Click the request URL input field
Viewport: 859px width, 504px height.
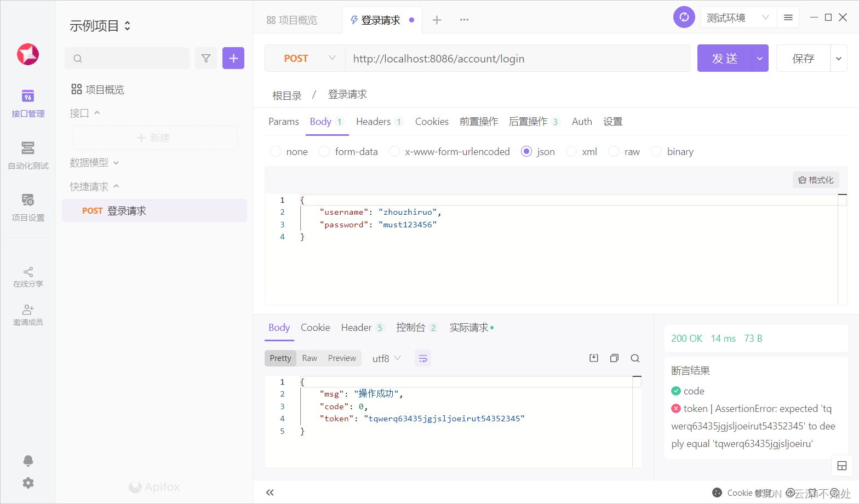click(x=517, y=58)
